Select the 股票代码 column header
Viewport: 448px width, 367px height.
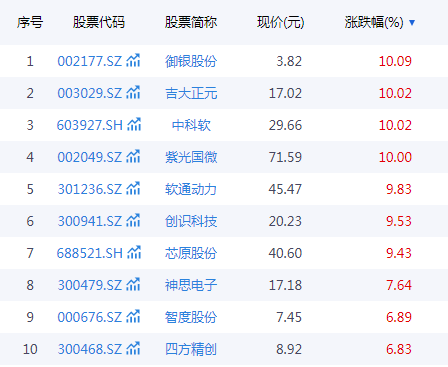click(99, 22)
